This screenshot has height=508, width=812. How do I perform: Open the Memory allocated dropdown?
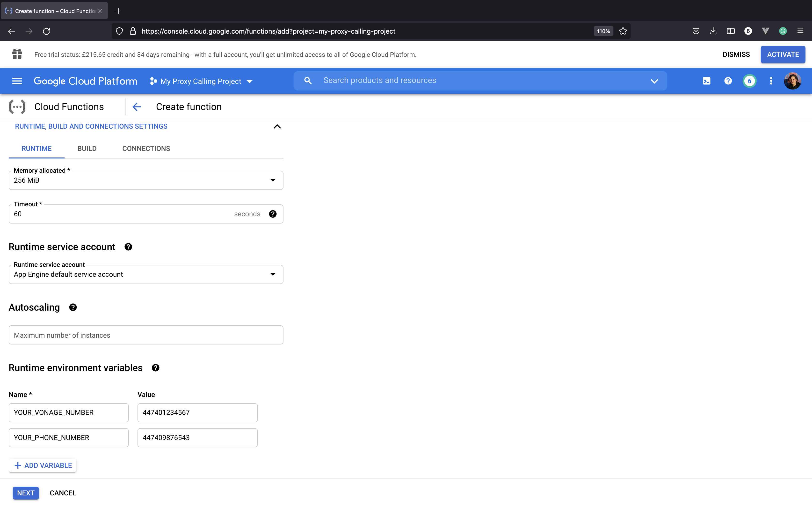(146, 180)
